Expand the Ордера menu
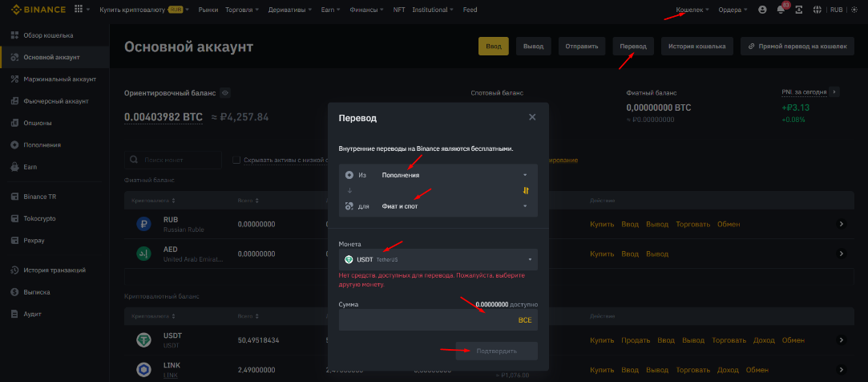The width and height of the screenshot is (868, 382). [733, 10]
